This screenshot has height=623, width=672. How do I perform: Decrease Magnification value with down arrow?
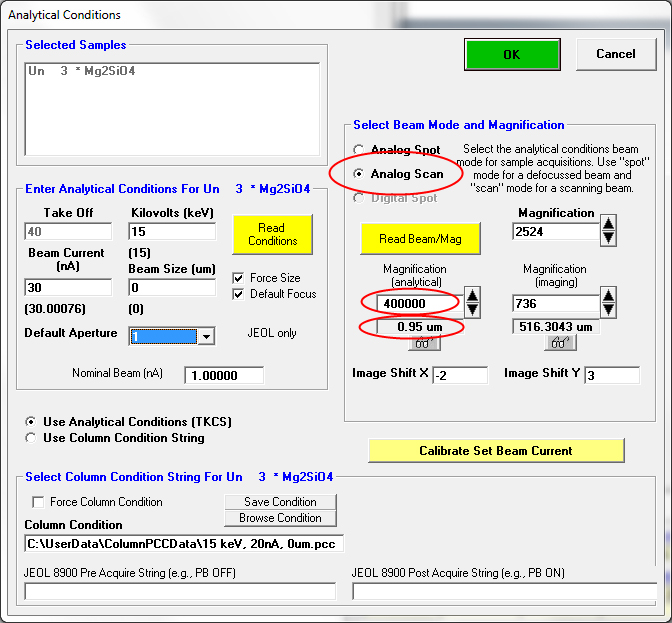(608, 239)
